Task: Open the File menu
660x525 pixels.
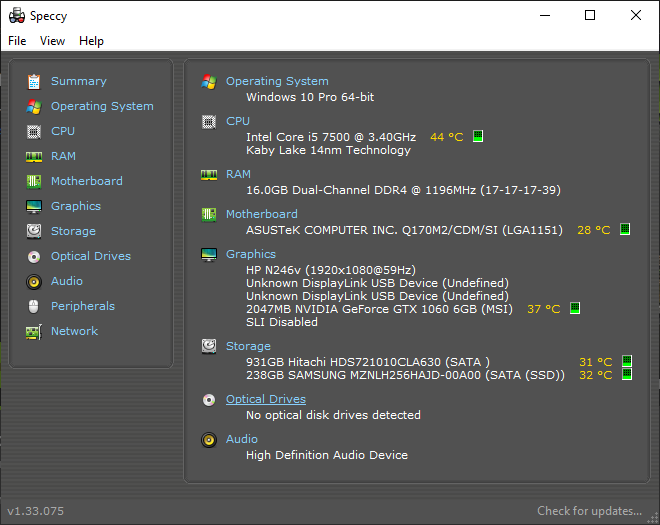Action: pyautogui.click(x=17, y=41)
